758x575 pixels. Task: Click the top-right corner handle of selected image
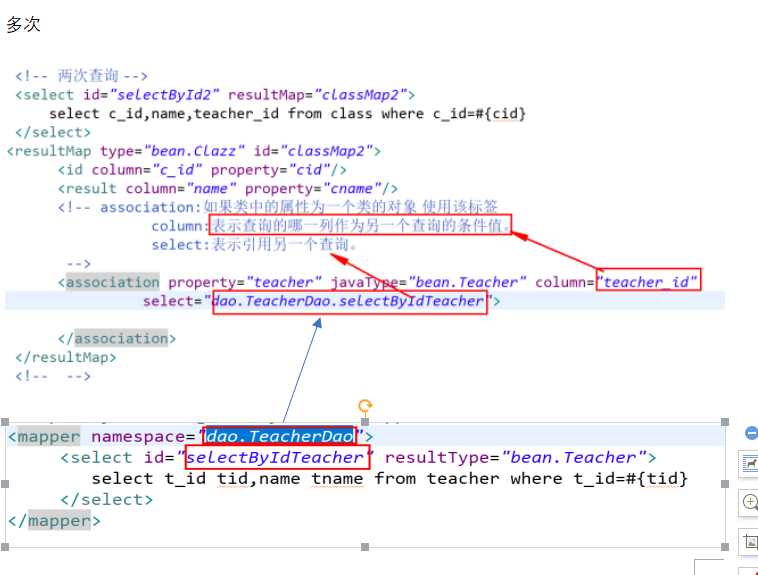pos(725,422)
